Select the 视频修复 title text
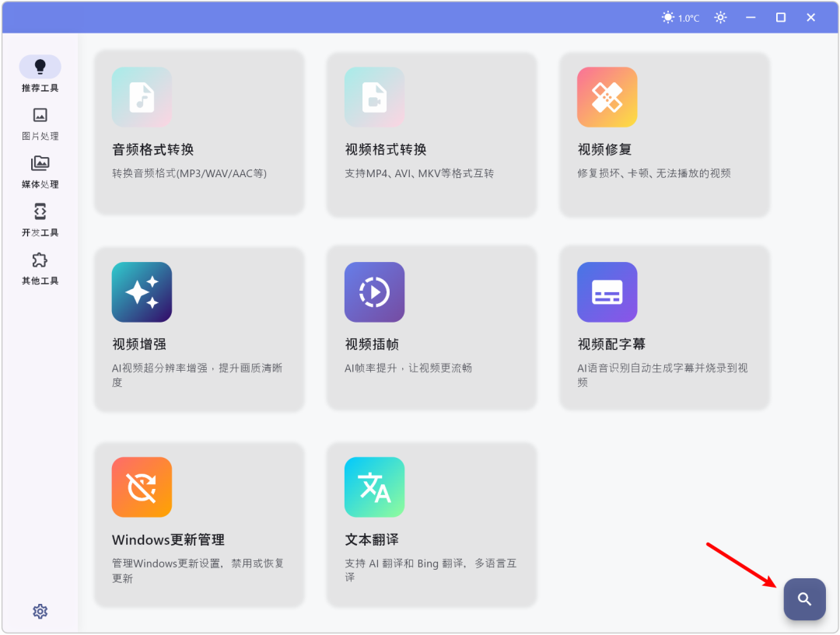 click(604, 149)
